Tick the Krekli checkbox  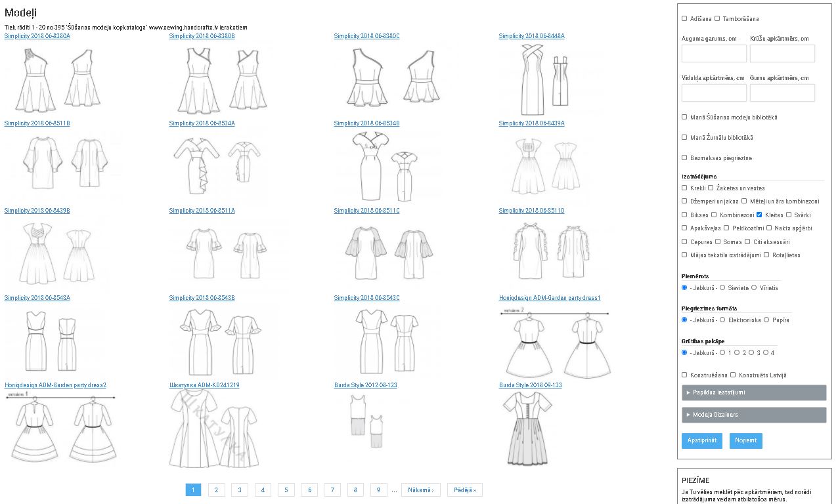pyautogui.click(x=685, y=188)
